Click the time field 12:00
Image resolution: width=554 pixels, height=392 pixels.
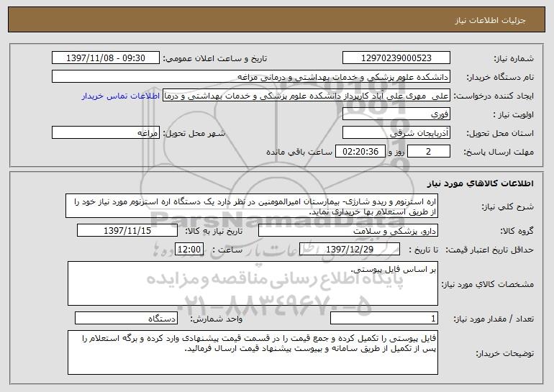[189, 250]
